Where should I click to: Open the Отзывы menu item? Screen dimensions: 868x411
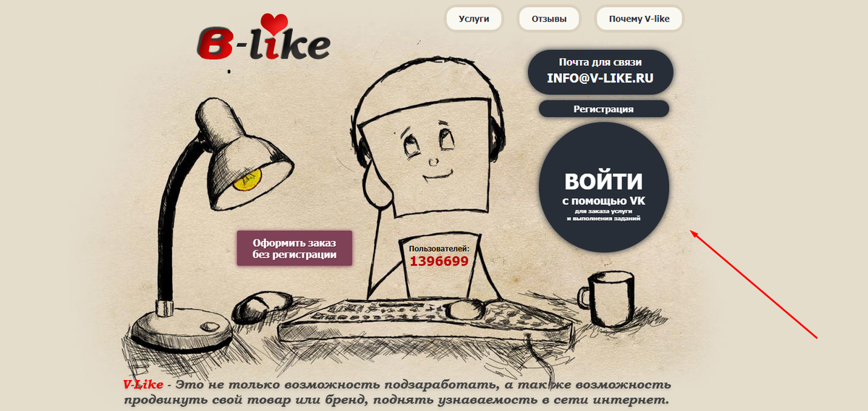tap(549, 20)
